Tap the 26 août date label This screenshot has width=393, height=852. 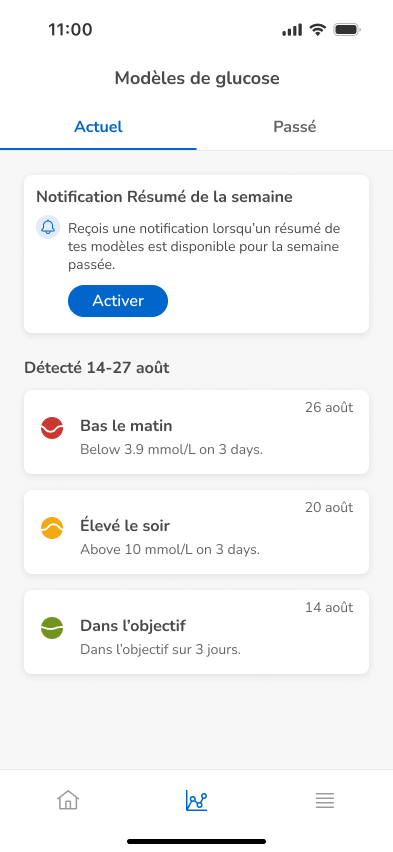pos(329,408)
